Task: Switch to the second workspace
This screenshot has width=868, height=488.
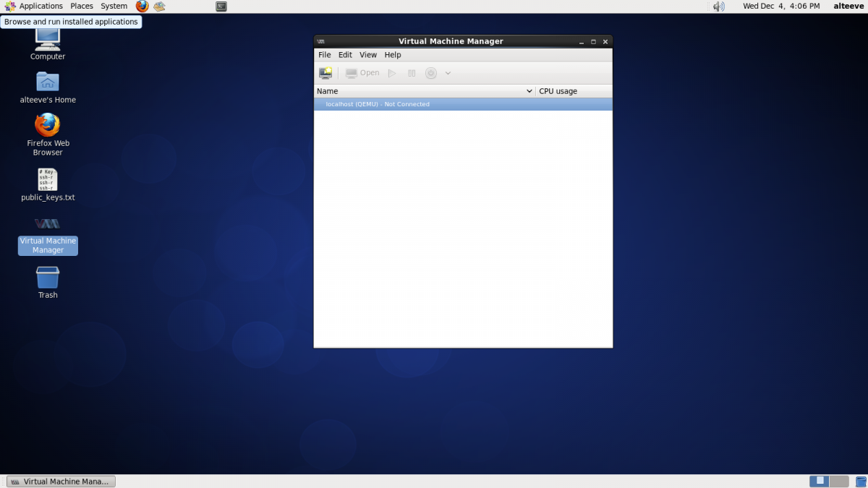Action: [838, 481]
